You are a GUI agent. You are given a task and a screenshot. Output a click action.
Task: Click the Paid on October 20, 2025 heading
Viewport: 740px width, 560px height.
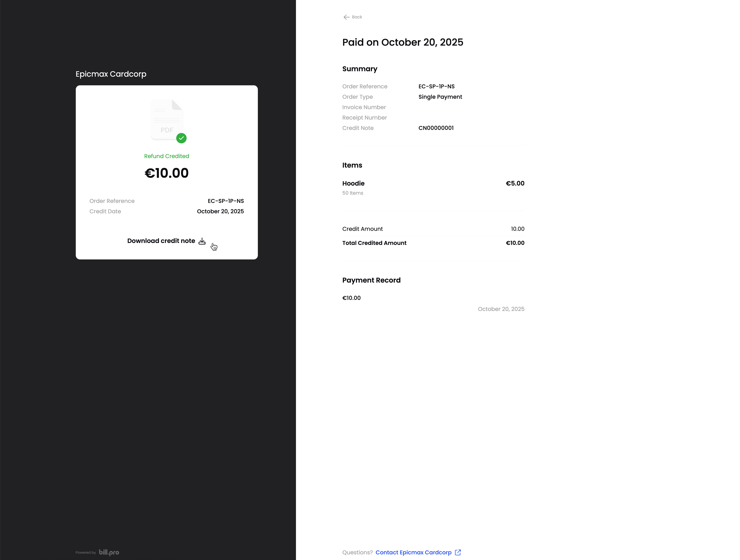tap(402, 42)
